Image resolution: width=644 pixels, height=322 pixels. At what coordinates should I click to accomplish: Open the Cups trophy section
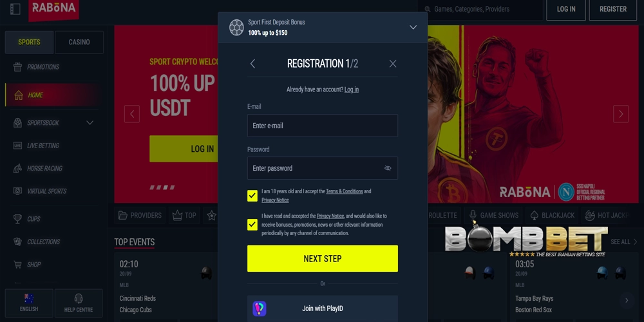[17, 219]
